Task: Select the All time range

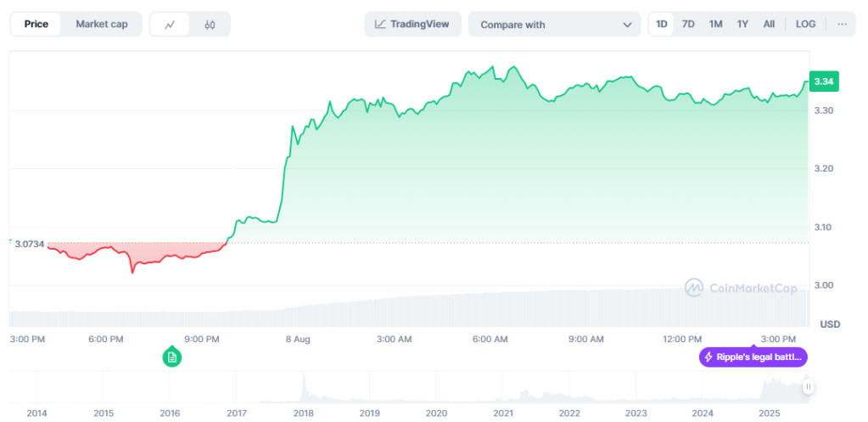Action: [769, 25]
